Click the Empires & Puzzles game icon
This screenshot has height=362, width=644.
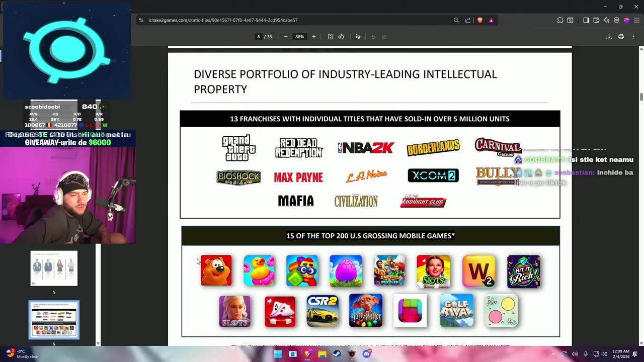pyautogui.click(x=389, y=270)
